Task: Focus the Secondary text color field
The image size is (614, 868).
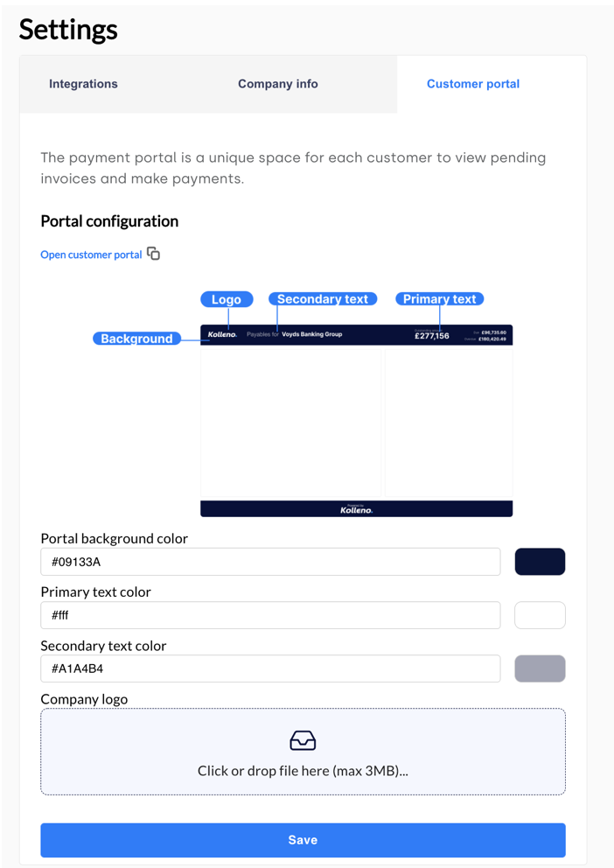Action: pos(270,668)
